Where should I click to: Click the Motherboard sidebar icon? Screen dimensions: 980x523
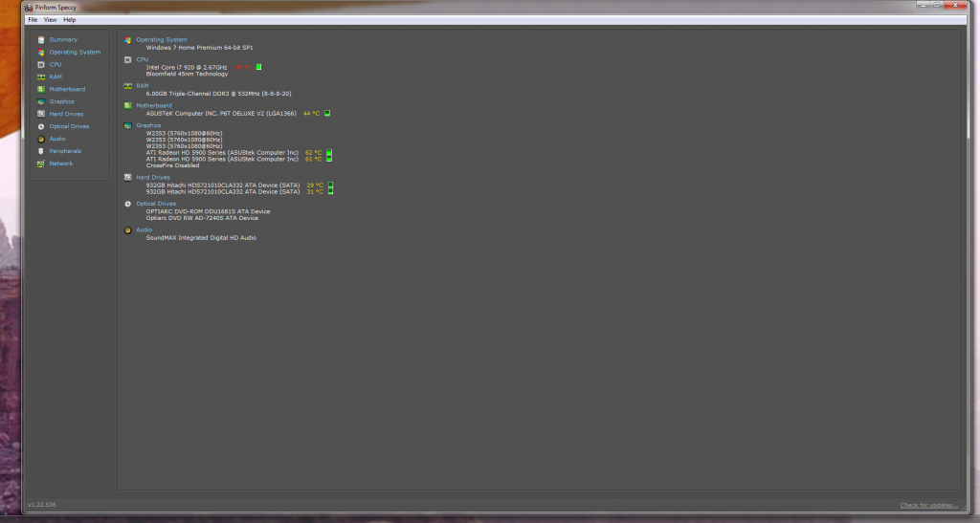tap(40, 89)
